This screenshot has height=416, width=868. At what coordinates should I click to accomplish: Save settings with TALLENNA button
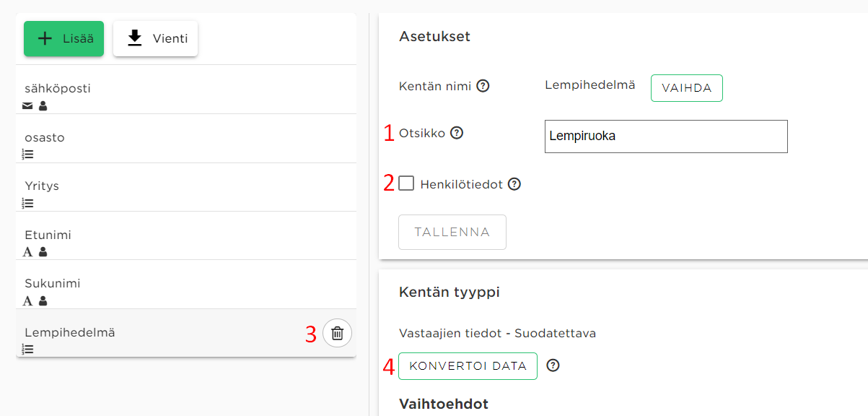(452, 232)
